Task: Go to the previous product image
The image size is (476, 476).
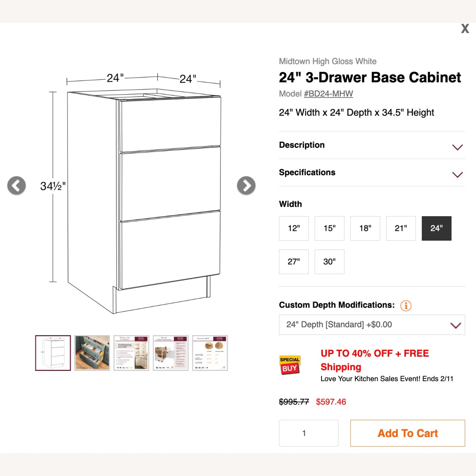Action: (x=17, y=185)
